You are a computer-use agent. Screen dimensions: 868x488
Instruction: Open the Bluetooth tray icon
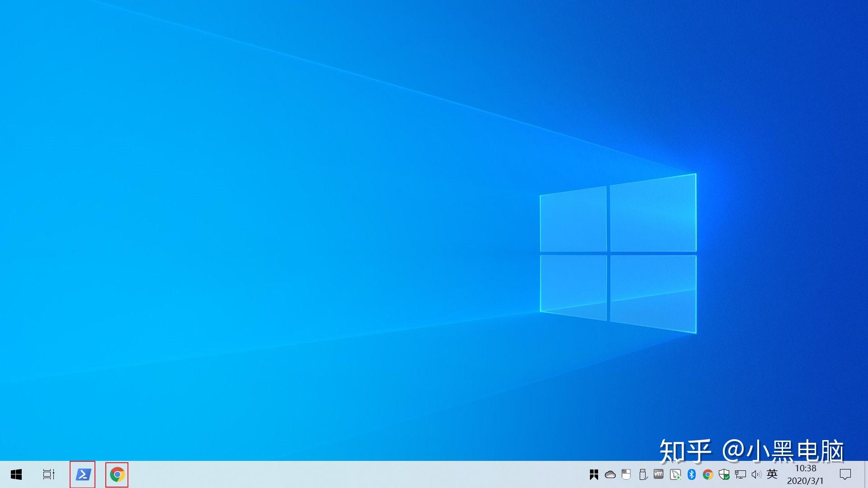(691, 474)
